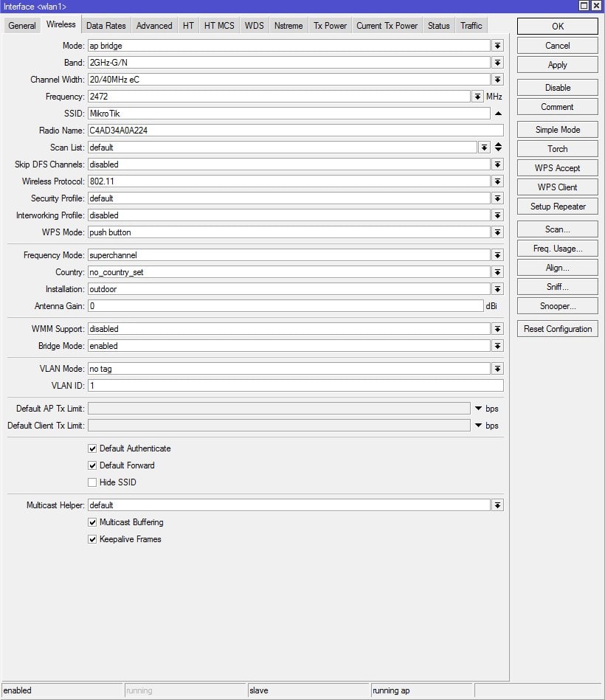Open the Mode dropdown
Viewport: 605px width, 700px height.
click(497, 46)
